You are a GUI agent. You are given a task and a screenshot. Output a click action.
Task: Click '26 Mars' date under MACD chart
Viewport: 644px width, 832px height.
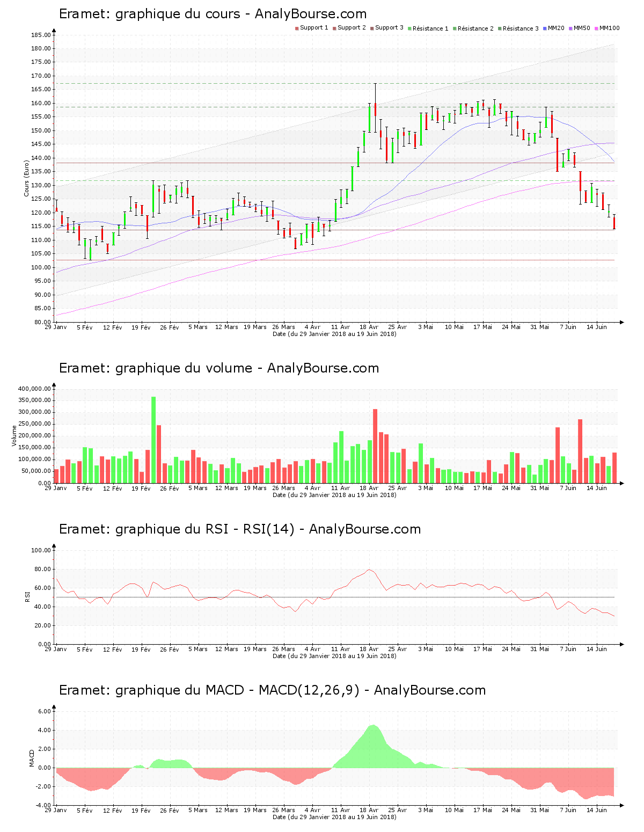pos(283,810)
